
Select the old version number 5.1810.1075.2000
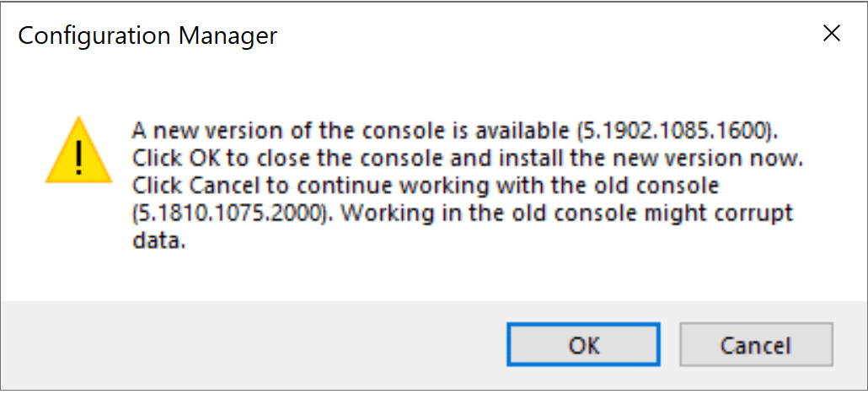coord(228,213)
